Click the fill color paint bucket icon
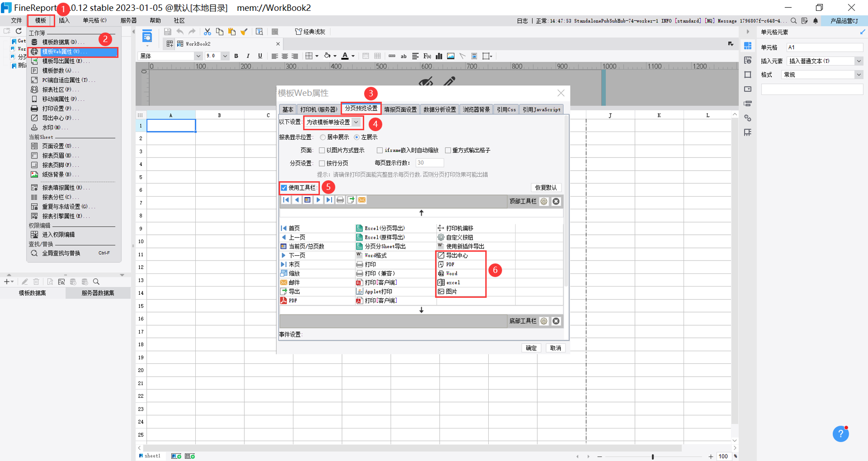This screenshot has width=868, height=461. [x=328, y=56]
